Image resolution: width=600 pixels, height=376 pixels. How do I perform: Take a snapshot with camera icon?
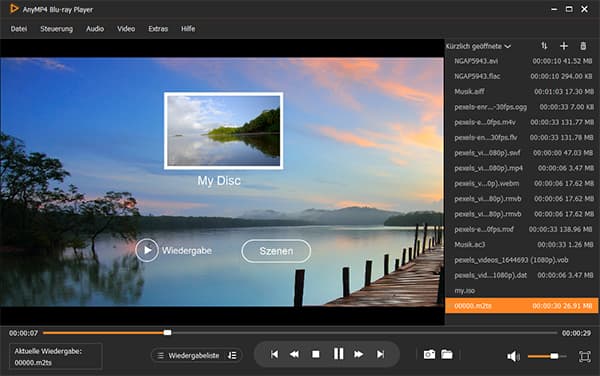(429, 355)
